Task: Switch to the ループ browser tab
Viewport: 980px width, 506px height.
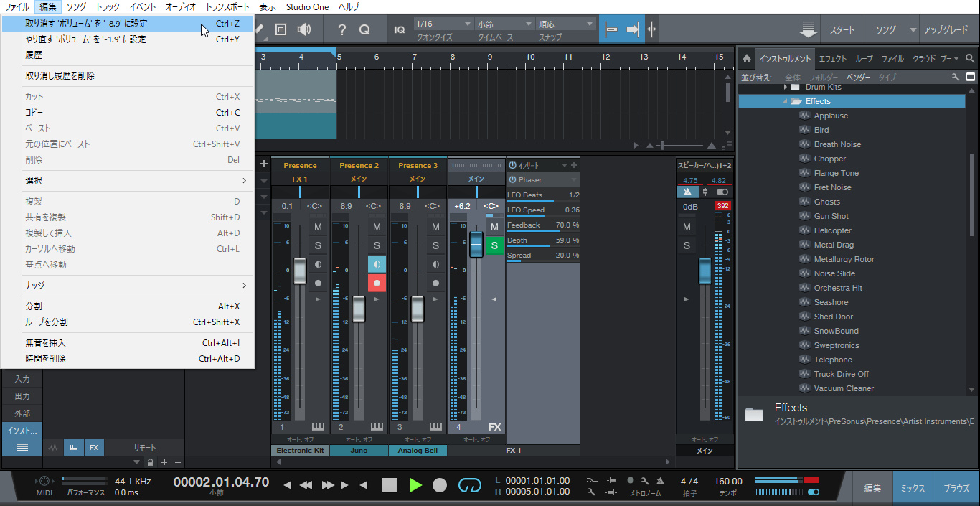Action: click(863, 58)
